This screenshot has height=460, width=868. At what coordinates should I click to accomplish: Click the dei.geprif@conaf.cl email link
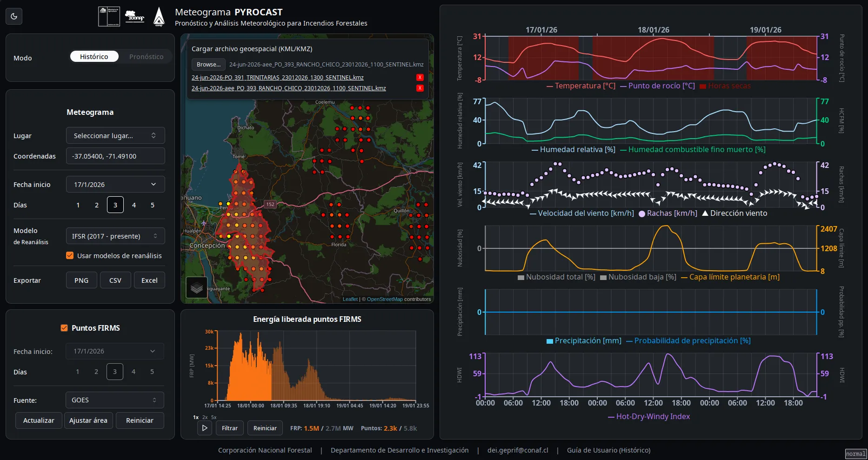point(518,450)
